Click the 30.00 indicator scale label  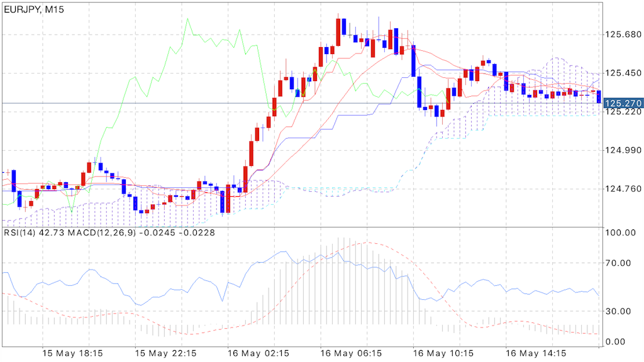click(x=618, y=312)
